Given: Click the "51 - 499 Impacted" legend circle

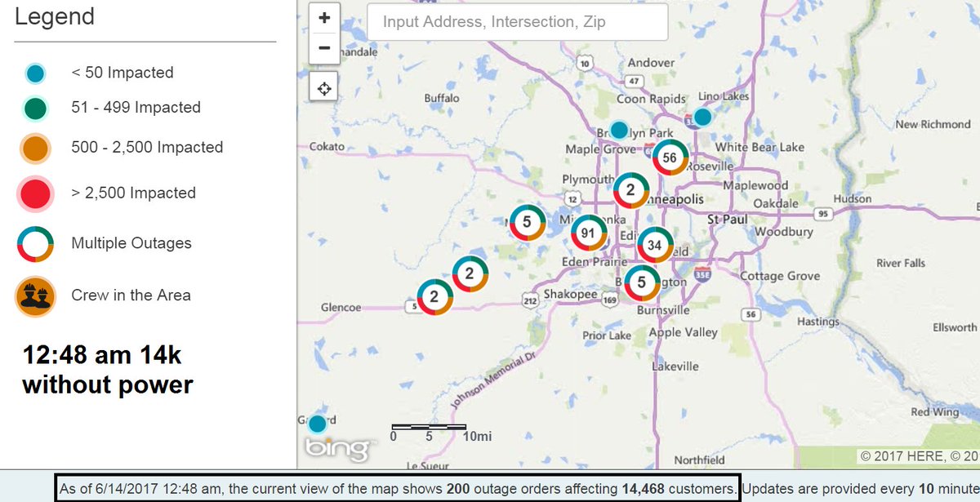Looking at the screenshot, I should tap(35, 107).
